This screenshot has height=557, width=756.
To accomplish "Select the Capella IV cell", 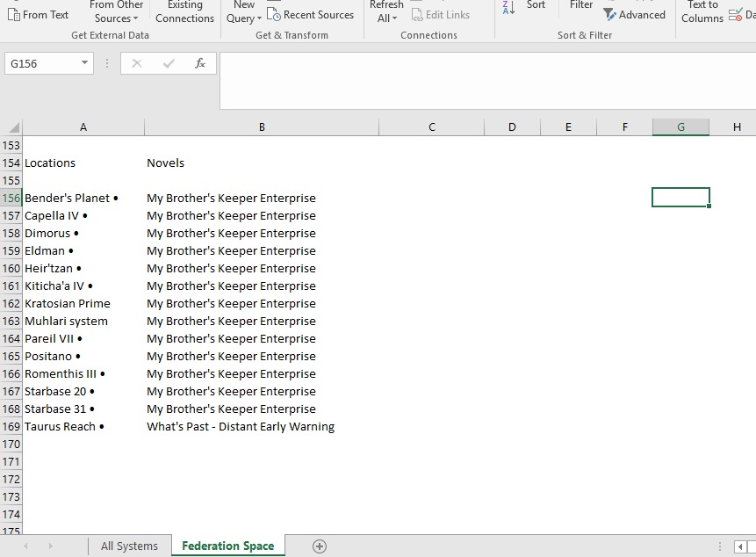I will point(83,215).
